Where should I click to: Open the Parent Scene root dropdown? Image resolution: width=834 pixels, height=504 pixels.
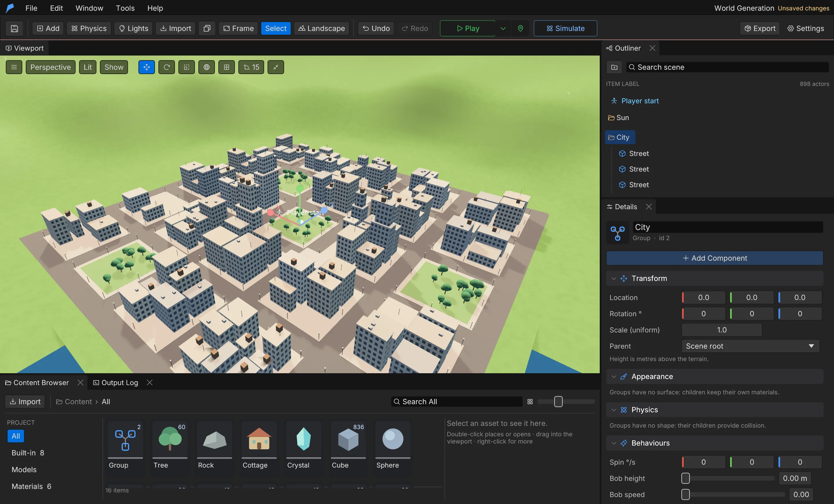(750, 346)
